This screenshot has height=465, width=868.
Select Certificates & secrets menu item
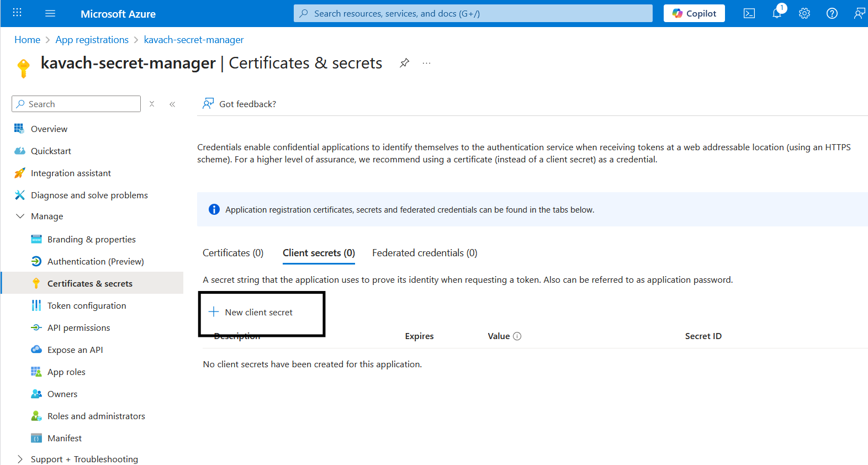[92, 283]
